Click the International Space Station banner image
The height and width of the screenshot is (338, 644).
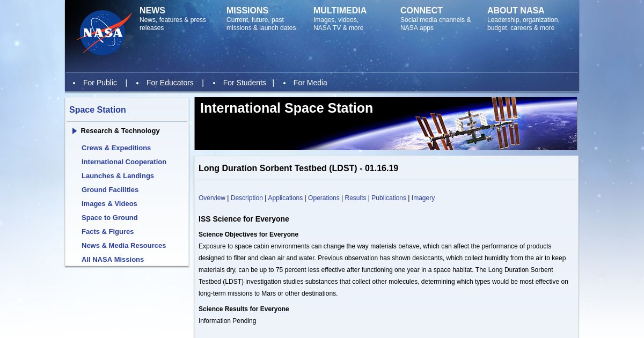(386, 123)
